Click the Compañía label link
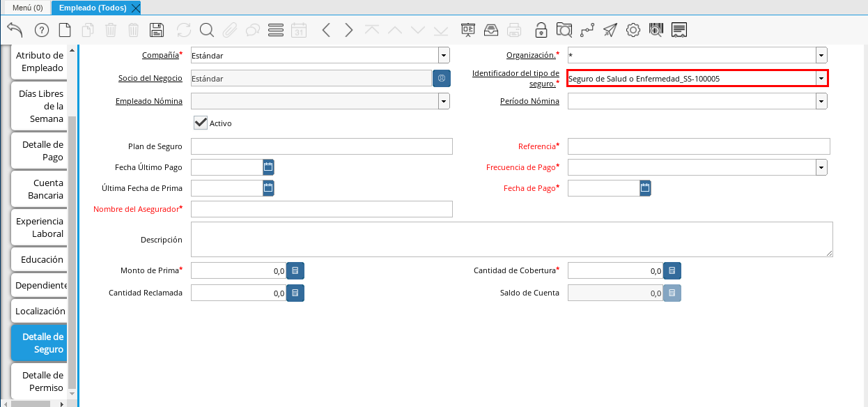Image resolution: width=868 pixels, height=407 pixels. point(160,55)
